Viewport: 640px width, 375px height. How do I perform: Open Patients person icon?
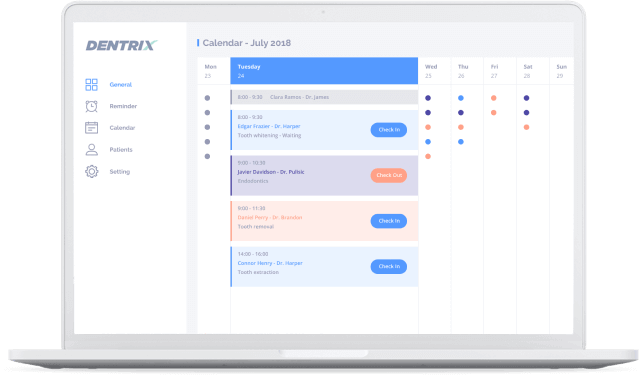(91, 150)
